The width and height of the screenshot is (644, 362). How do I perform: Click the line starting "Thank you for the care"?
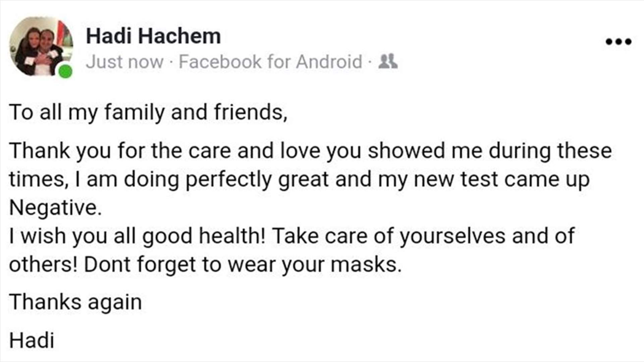311,151
